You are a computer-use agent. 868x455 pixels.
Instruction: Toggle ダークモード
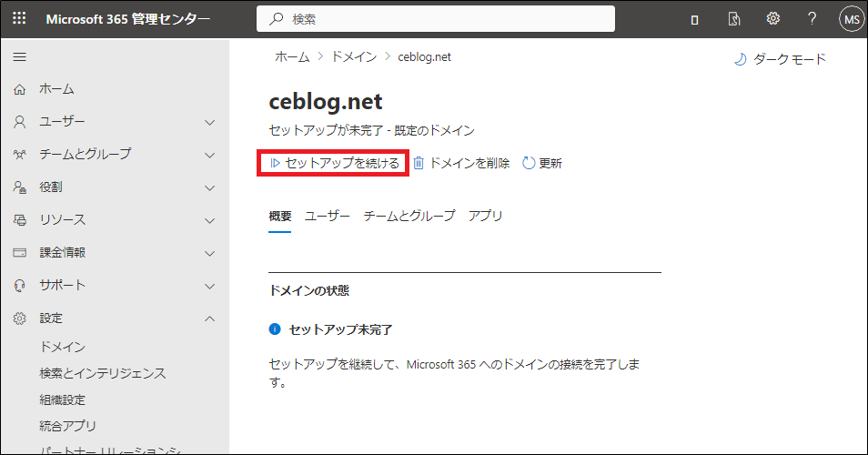click(x=780, y=59)
